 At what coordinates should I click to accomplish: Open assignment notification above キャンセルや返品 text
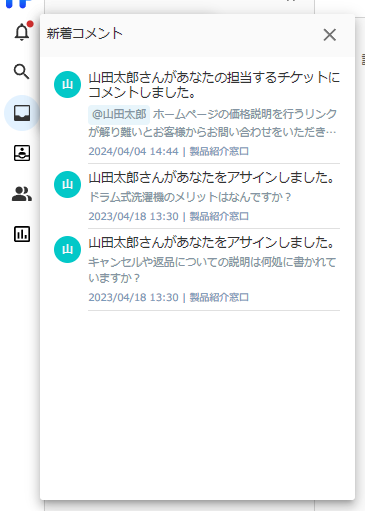[211, 243]
